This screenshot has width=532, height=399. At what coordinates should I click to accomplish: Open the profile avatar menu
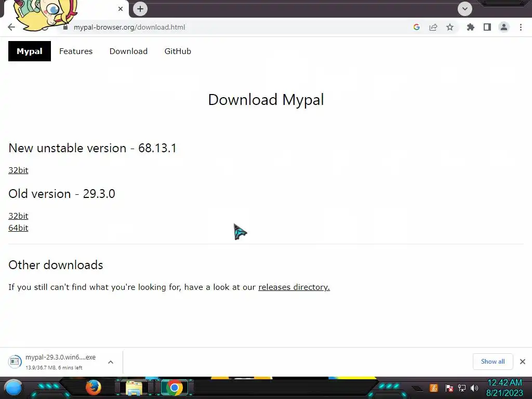point(504,27)
